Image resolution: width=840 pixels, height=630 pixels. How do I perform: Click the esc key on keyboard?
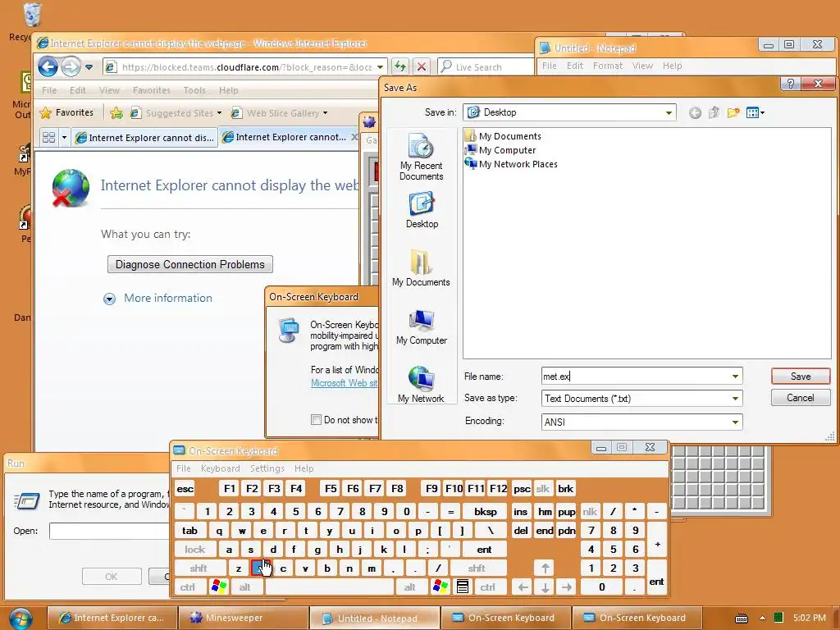tap(185, 489)
